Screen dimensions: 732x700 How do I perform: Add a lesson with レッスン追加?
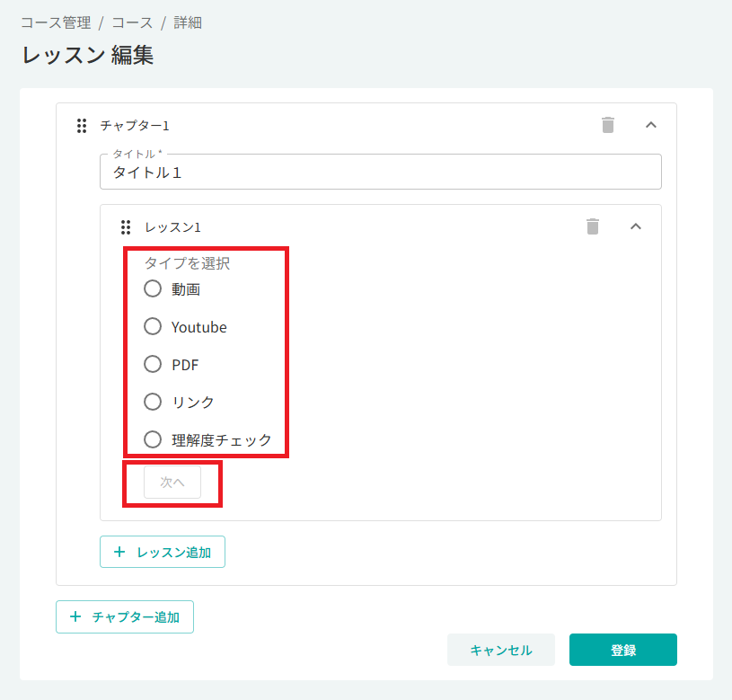click(x=163, y=552)
